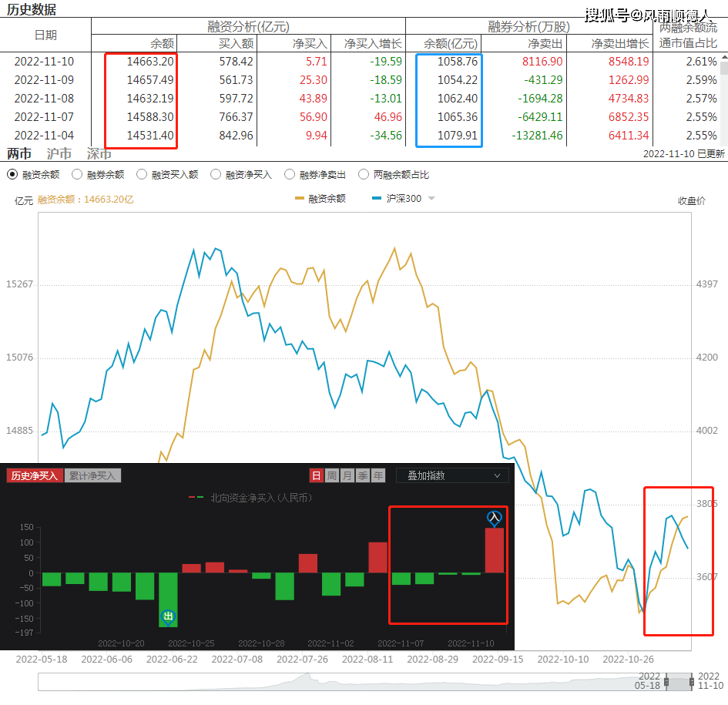Toggle the 融资余额 yellow legend icon
Viewport: 728px width, 705px height.
[300, 199]
